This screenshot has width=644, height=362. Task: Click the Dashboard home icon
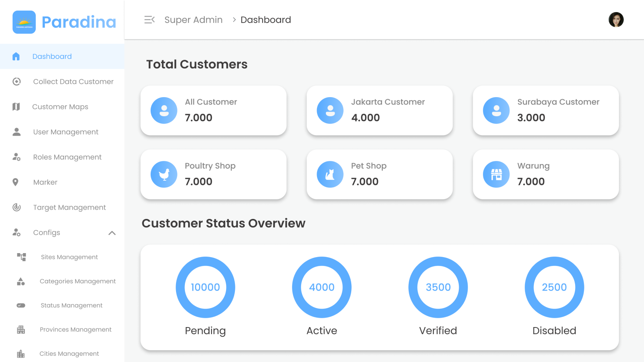pyautogui.click(x=16, y=56)
